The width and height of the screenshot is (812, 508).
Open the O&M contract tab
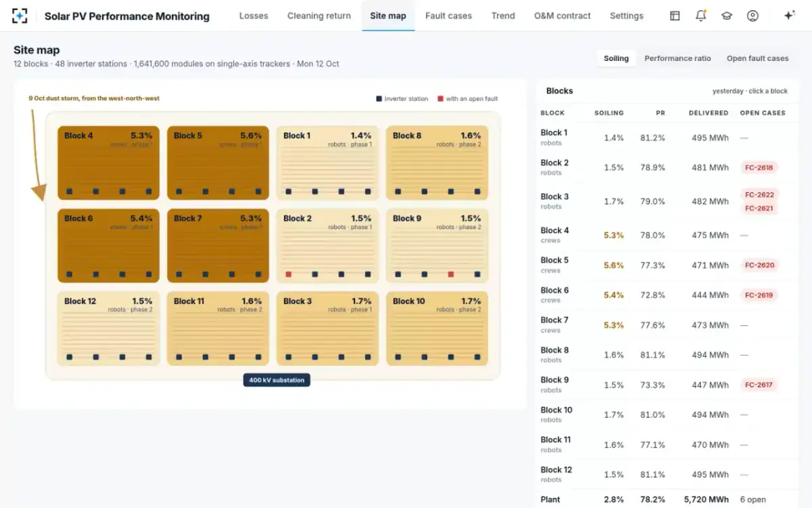(562, 16)
